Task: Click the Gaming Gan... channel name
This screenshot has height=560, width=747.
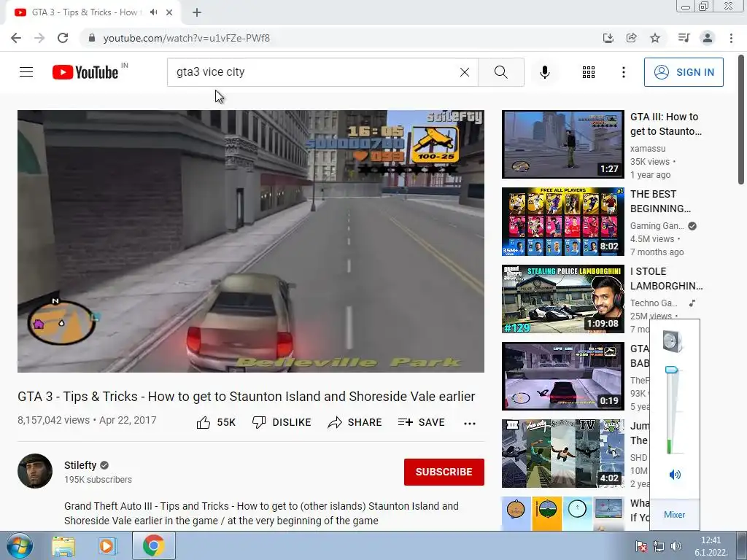Action: (x=657, y=226)
